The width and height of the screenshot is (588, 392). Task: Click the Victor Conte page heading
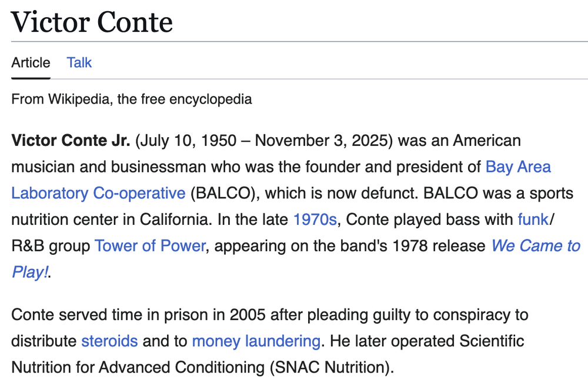click(92, 22)
